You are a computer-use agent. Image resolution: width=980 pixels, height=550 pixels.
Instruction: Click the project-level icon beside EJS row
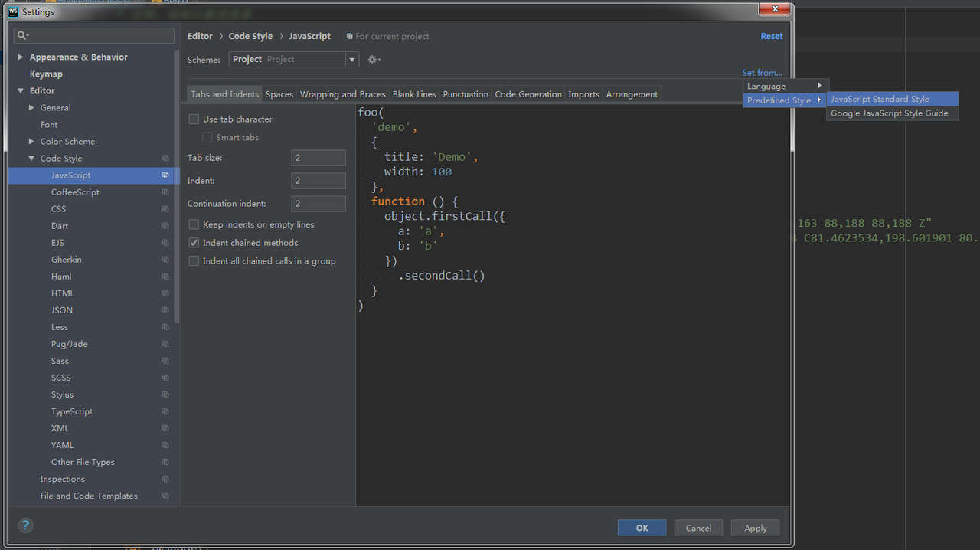click(165, 243)
